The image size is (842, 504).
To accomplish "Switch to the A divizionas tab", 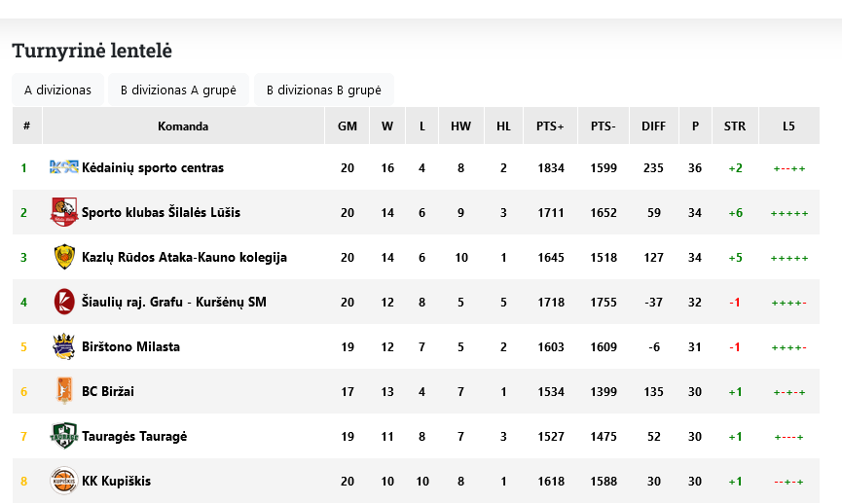I will click(x=58, y=90).
